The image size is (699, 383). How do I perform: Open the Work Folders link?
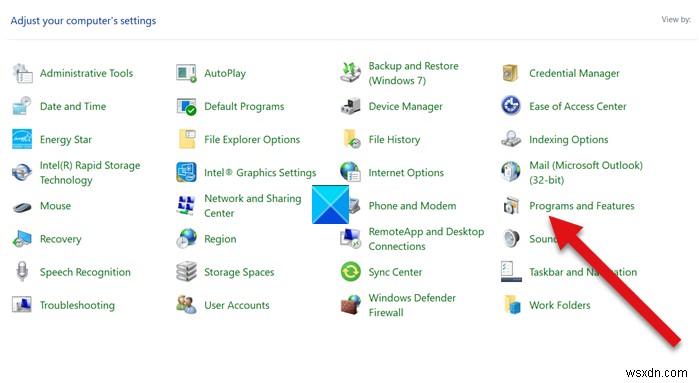(560, 305)
